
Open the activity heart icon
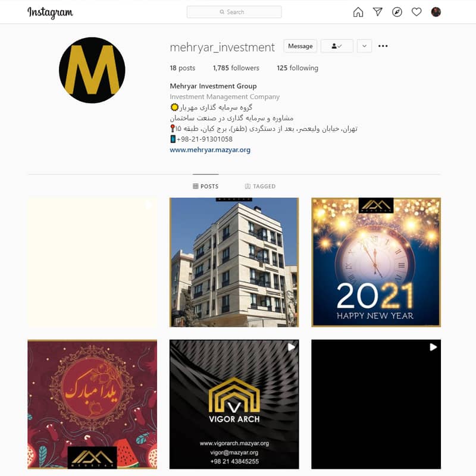tap(416, 12)
